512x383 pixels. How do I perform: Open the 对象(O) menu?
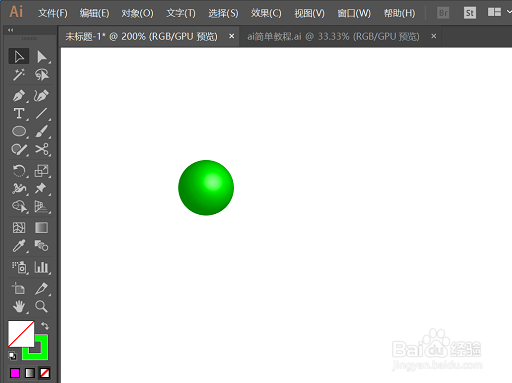[137, 13]
